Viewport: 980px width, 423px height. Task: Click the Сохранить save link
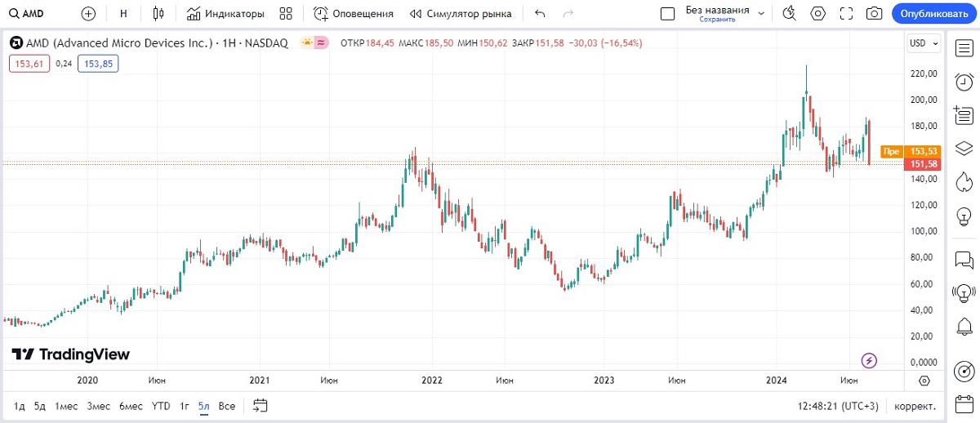point(716,19)
